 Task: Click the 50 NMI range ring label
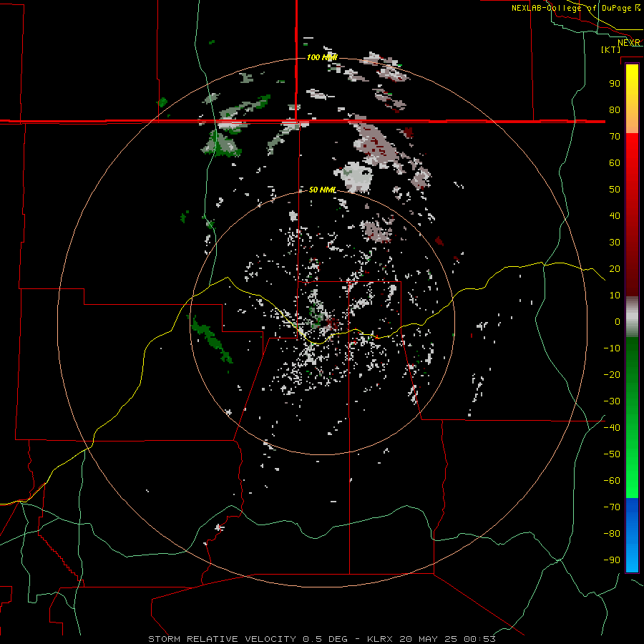click(x=323, y=190)
